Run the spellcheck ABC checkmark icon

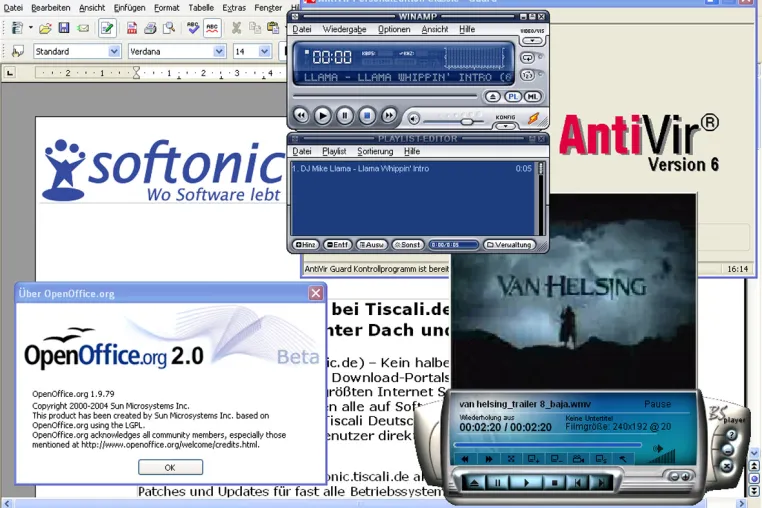193,28
